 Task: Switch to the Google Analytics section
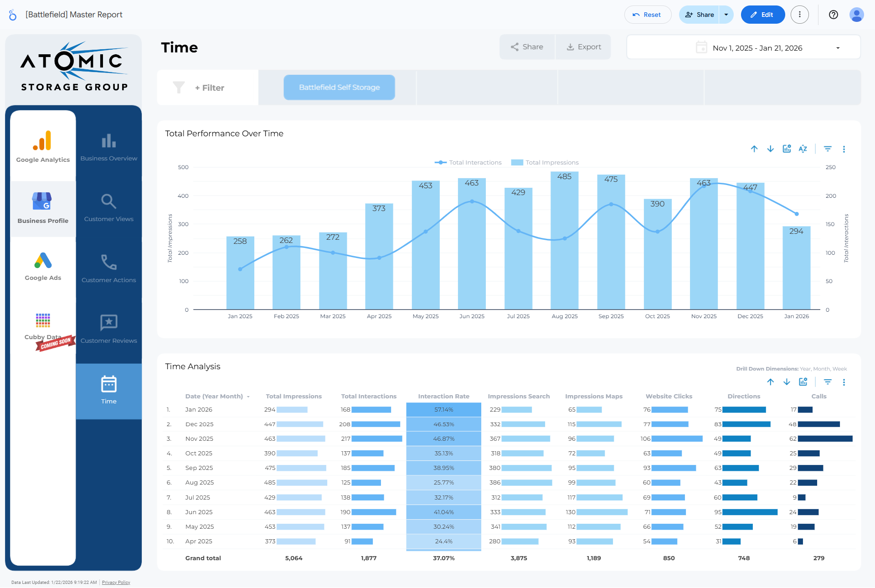click(x=43, y=146)
